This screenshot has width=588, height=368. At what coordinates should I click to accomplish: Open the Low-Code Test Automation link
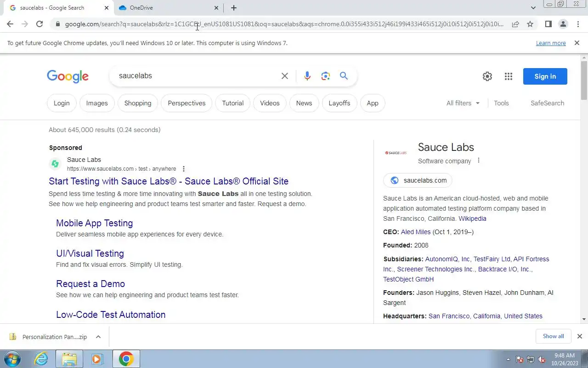click(111, 315)
